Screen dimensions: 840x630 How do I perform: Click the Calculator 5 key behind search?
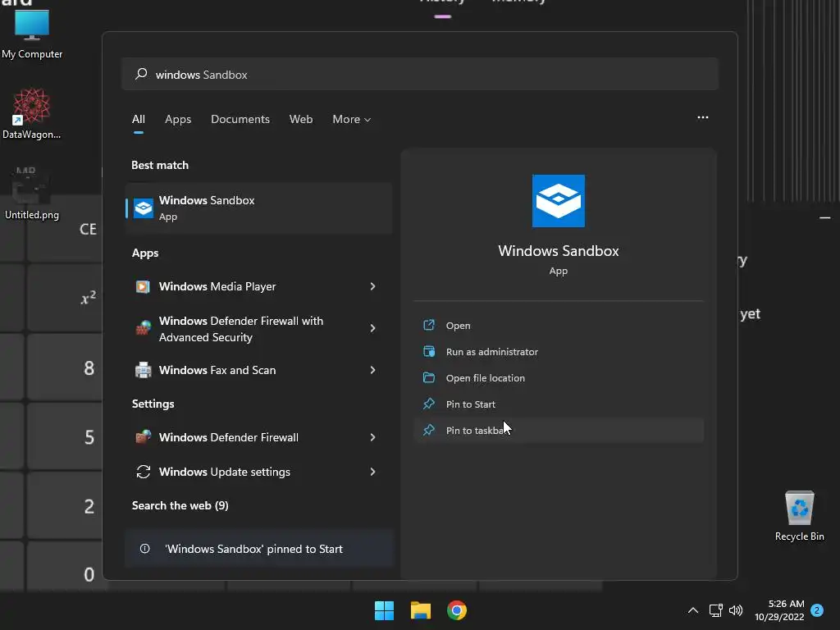click(89, 437)
